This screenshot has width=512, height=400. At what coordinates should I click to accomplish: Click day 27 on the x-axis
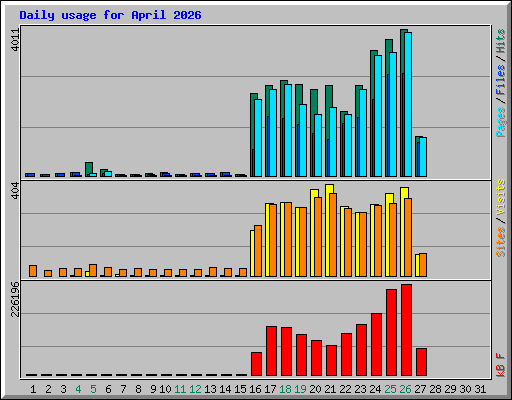(x=420, y=389)
